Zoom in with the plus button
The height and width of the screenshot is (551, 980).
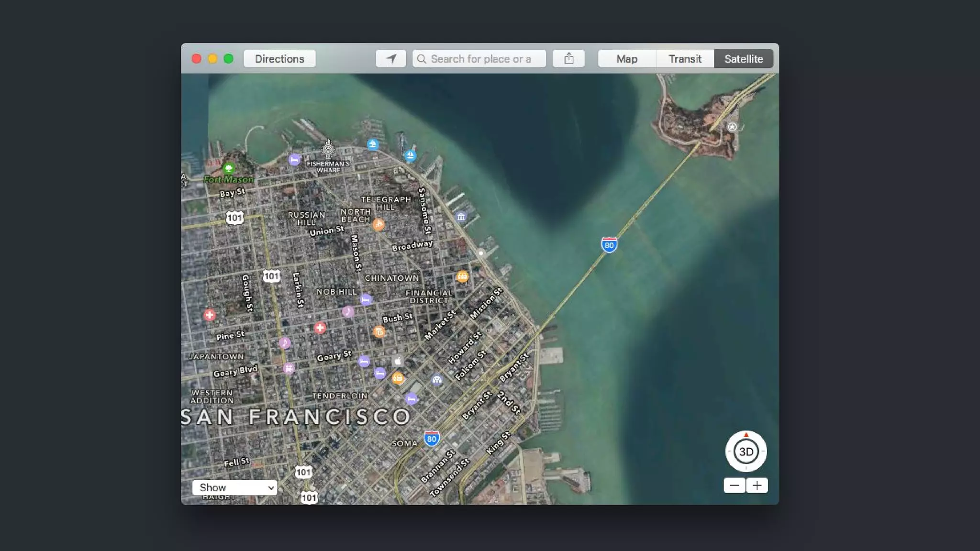757,485
